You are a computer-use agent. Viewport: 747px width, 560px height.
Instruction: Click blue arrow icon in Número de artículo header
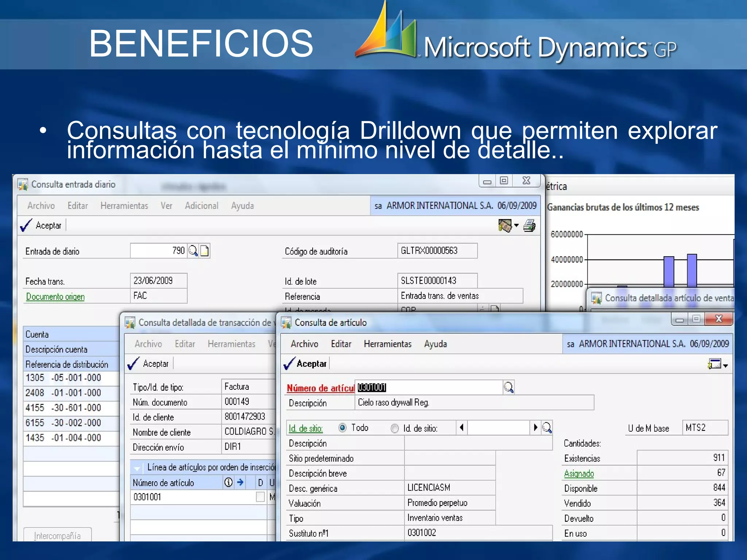click(240, 482)
